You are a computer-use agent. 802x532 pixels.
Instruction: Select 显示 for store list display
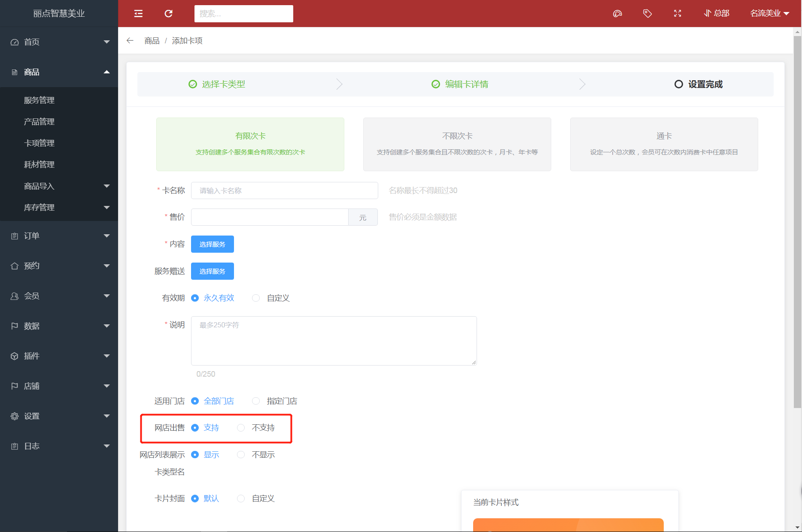(195, 454)
